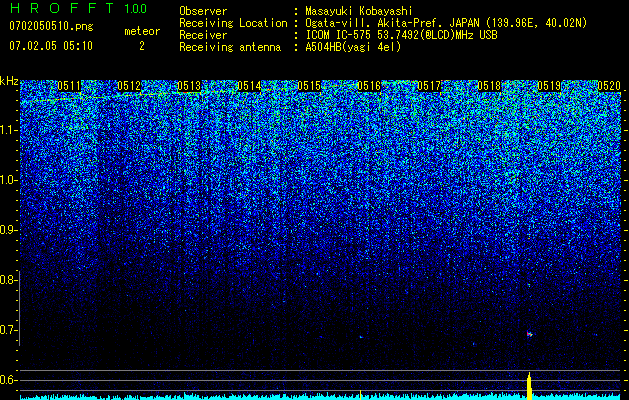Image resolution: width=629 pixels, height=400 pixels.
Task: Click the 0514 time marker
Action: click(249, 86)
